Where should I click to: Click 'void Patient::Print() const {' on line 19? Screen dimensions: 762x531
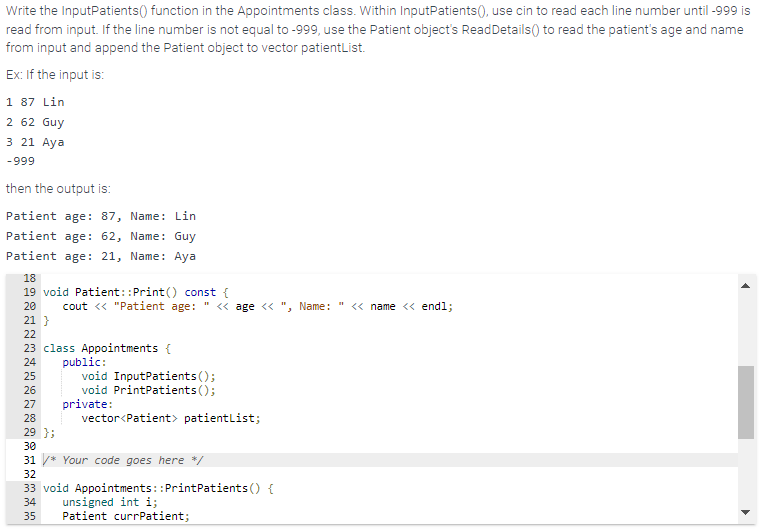pos(136,292)
